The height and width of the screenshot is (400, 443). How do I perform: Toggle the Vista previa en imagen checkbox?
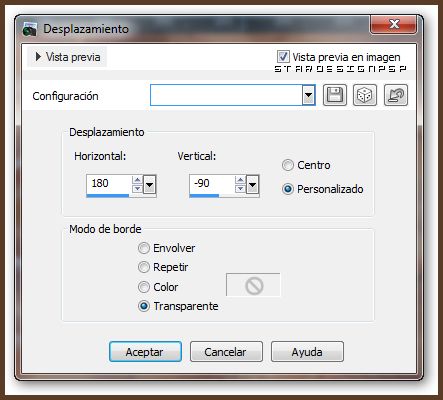click(283, 57)
